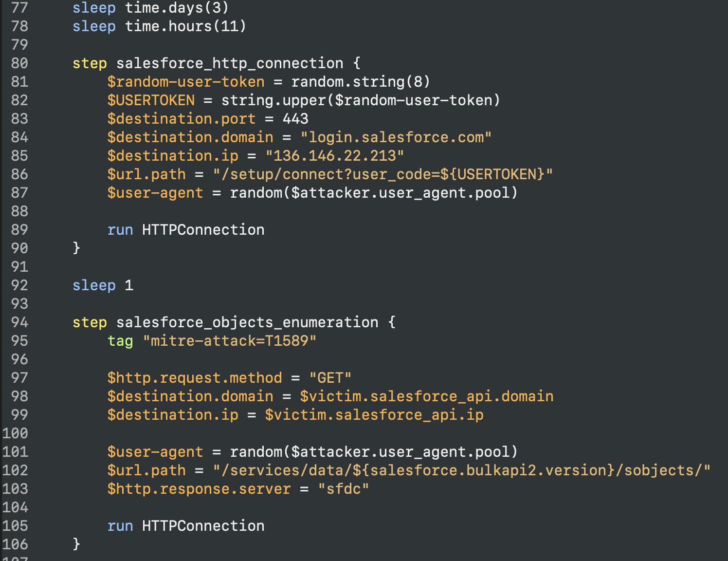
Task: Place cursor on the salesforce_objects_enumeration step name
Action: pos(247,322)
